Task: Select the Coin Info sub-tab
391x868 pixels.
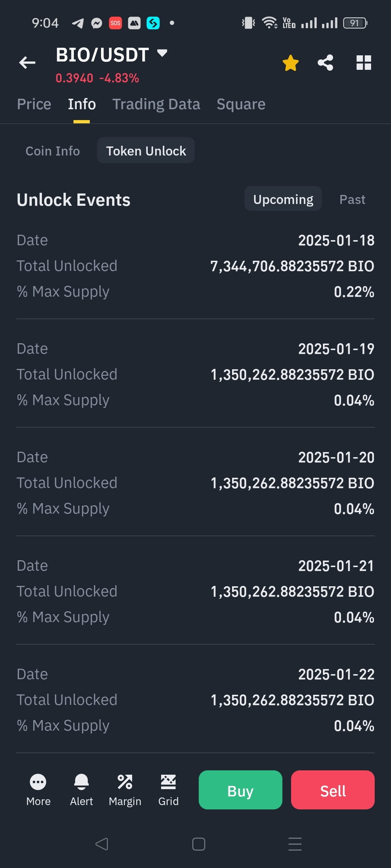Action: [53, 151]
